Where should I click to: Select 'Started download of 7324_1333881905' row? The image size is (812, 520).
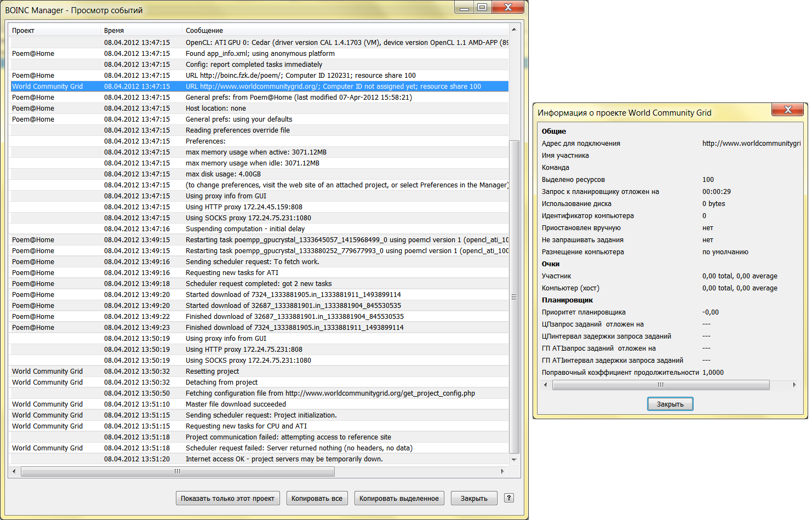pyautogui.click(x=259, y=294)
